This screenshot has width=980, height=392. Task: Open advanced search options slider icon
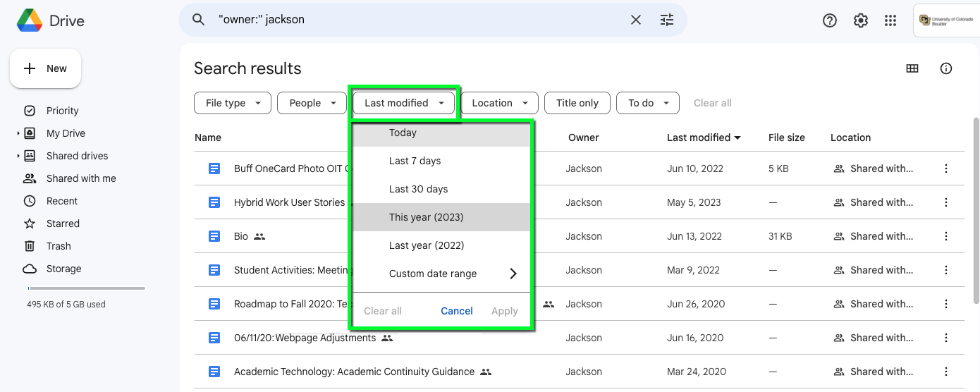(667, 20)
